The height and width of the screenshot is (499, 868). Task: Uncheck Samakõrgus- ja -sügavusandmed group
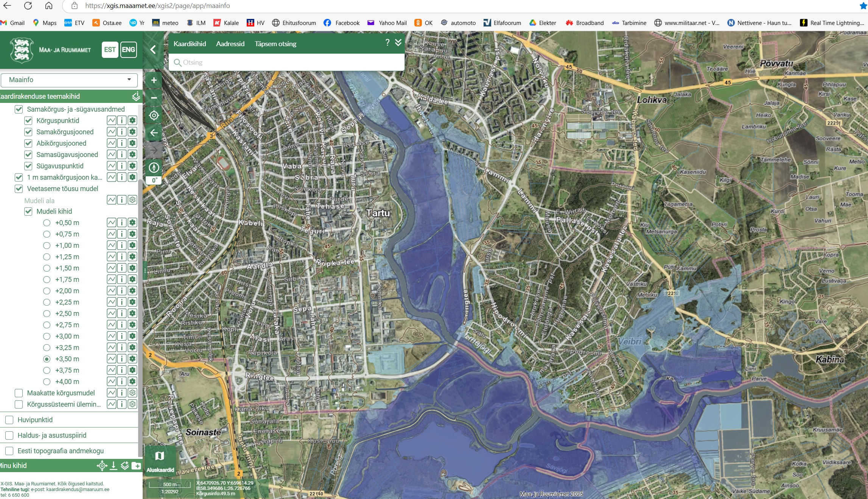(19, 109)
